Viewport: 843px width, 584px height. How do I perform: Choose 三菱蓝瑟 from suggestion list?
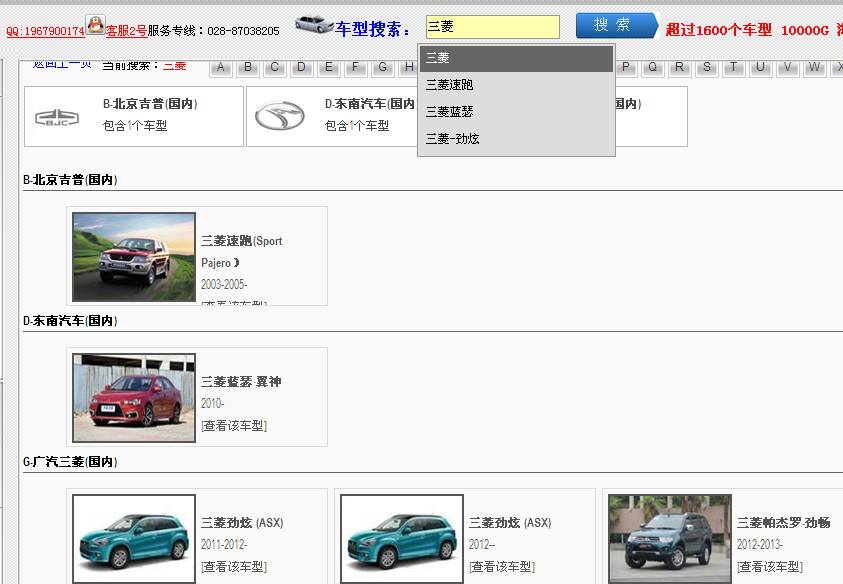pos(516,112)
